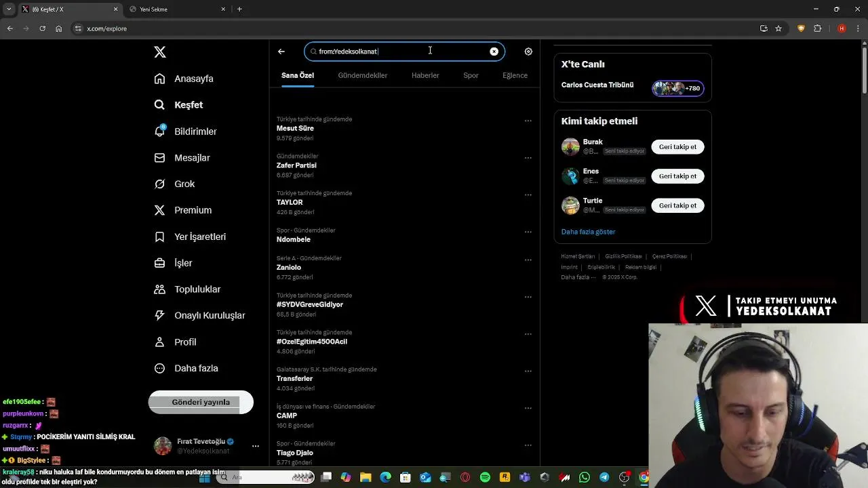Viewport: 868px width, 488px height.
Task: Open the Tiago Djalo trend
Action: pos(295,453)
